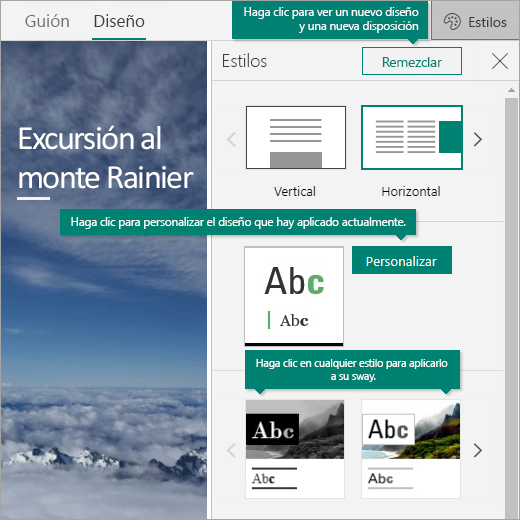The width and height of the screenshot is (520, 520).
Task: Show previous styles with bottom left chevron
Action: [232, 450]
